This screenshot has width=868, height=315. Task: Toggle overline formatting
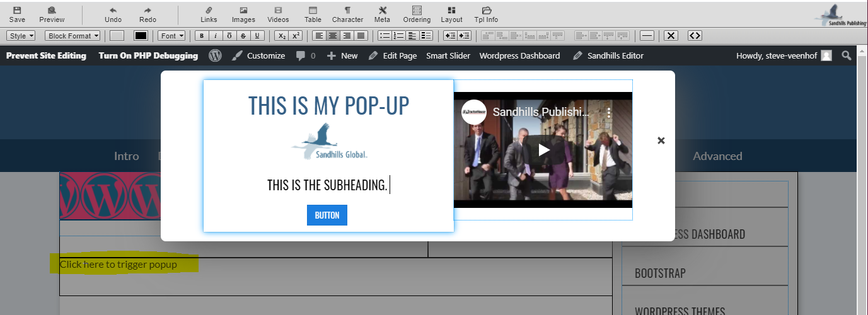click(229, 36)
